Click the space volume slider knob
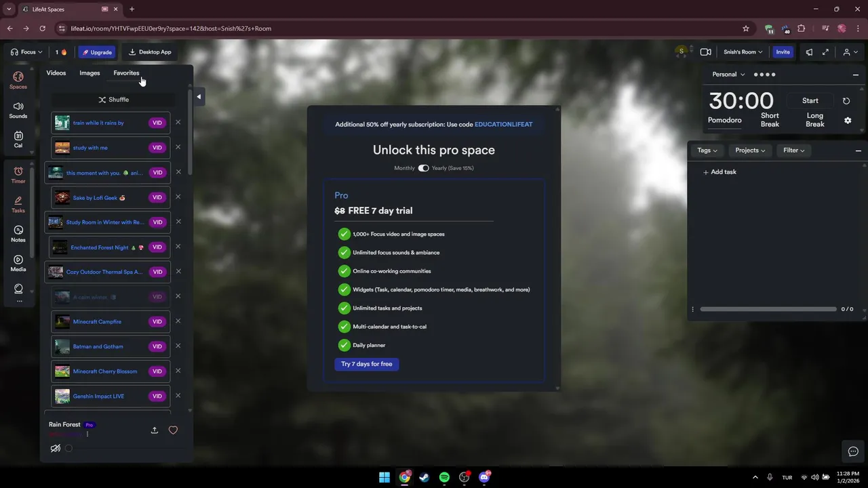The height and width of the screenshot is (488, 868). point(68,448)
